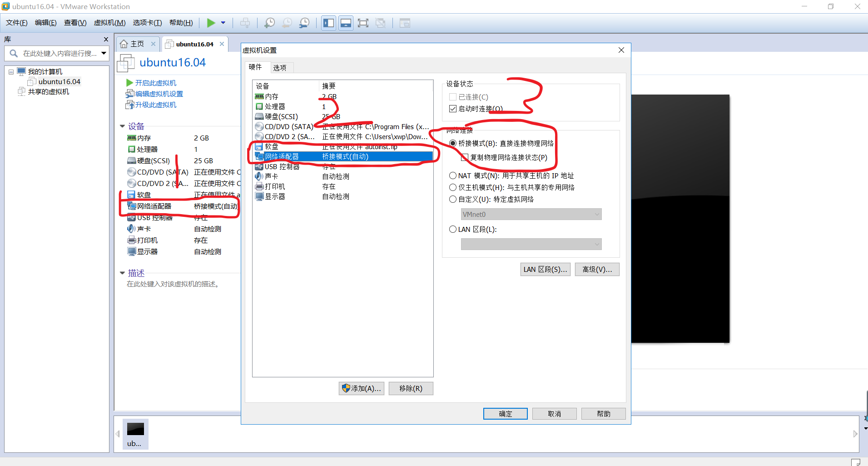Select the NAT 模式(N) radio button
The height and width of the screenshot is (466, 868).
click(453, 175)
